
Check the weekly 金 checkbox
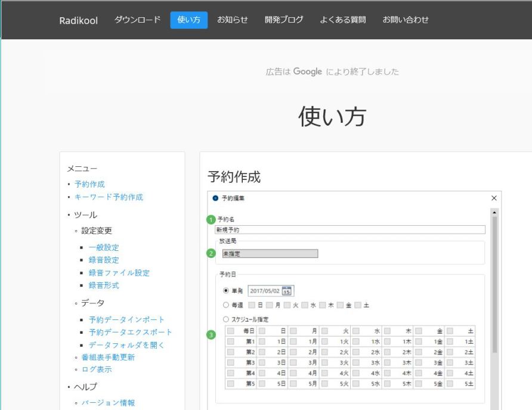[340, 305]
